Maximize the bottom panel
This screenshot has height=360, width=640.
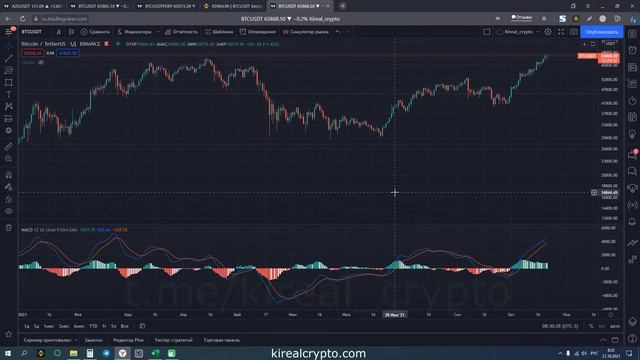615,340
